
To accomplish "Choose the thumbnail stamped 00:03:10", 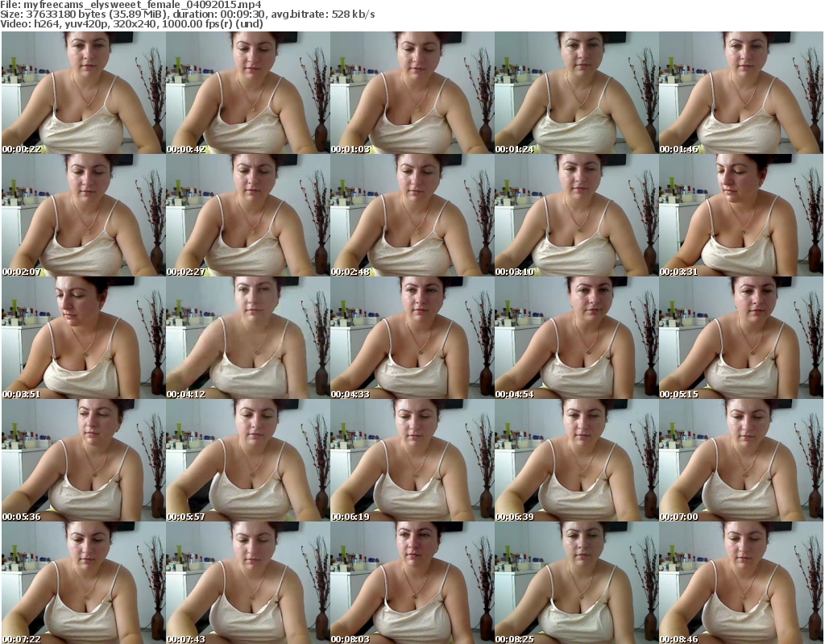I will pyautogui.click(x=576, y=215).
